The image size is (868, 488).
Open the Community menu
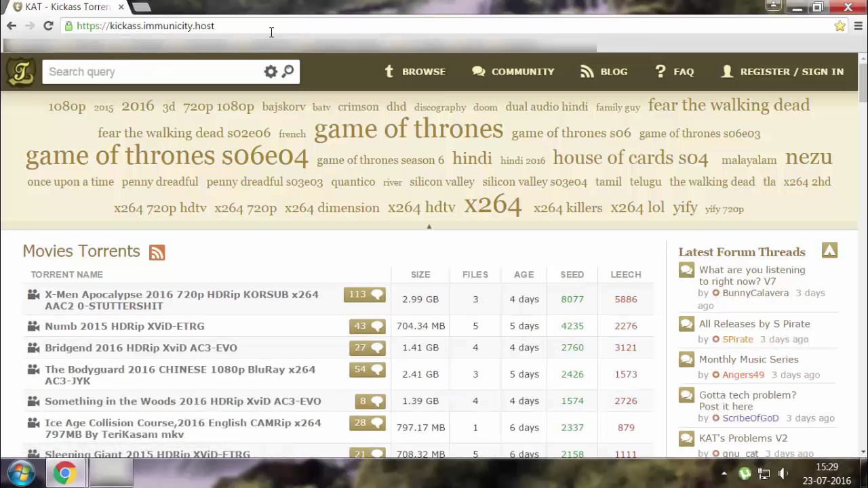513,72
